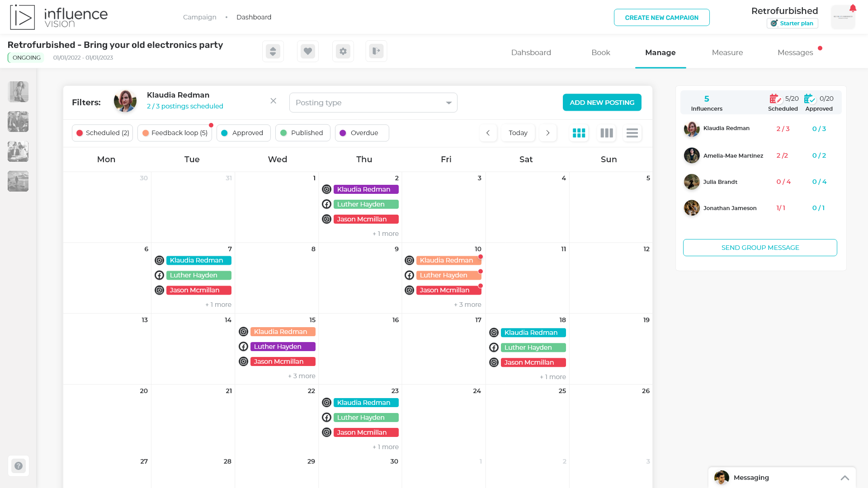
Task: Collapse the previous week navigation arrow
Action: (x=488, y=133)
